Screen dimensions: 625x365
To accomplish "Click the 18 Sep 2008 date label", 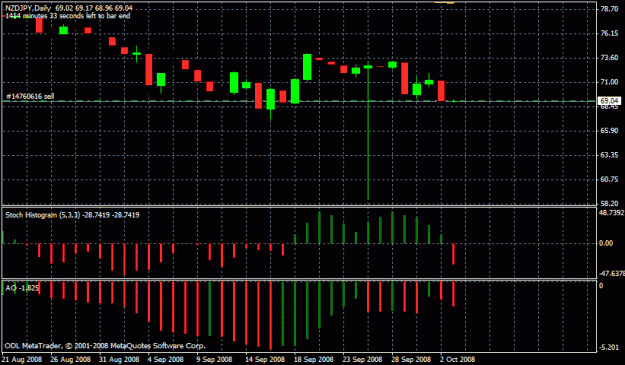I will (314, 359).
